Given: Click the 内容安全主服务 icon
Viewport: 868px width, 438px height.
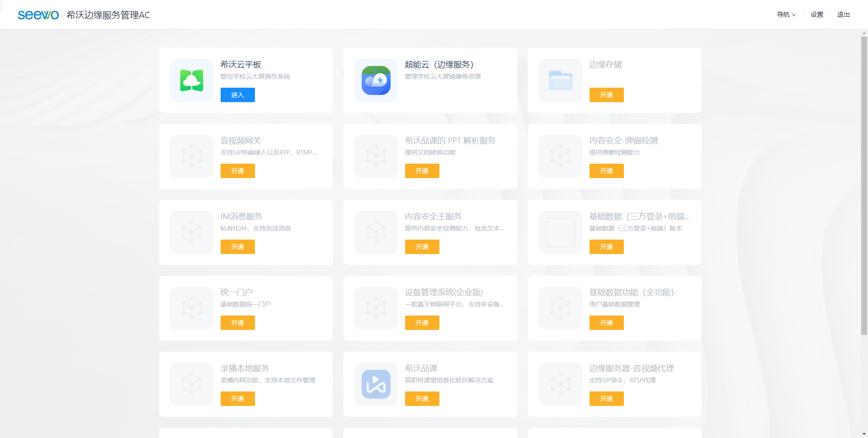Looking at the screenshot, I should 376,232.
